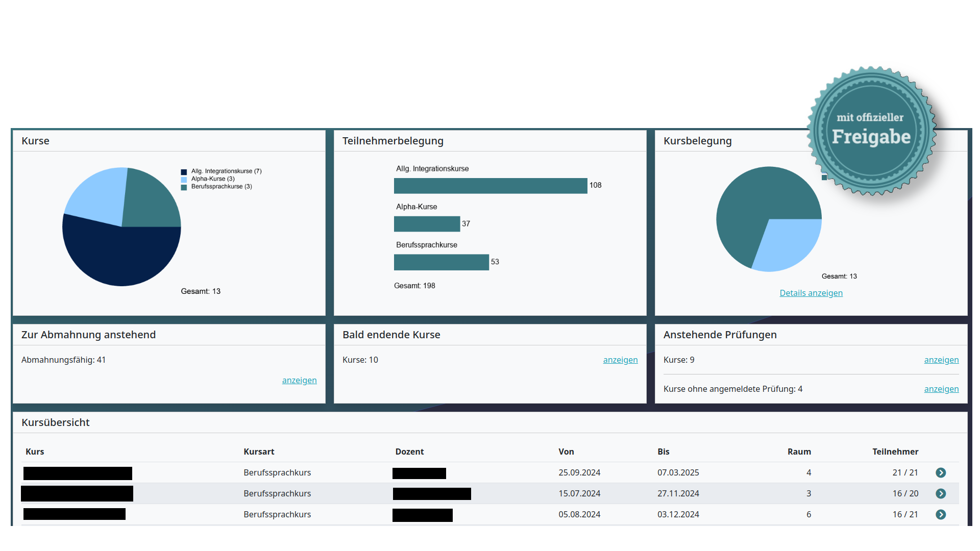Click anzeigen in Zur Abmahnung anstehend
980x551 pixels.
(299, 380)
